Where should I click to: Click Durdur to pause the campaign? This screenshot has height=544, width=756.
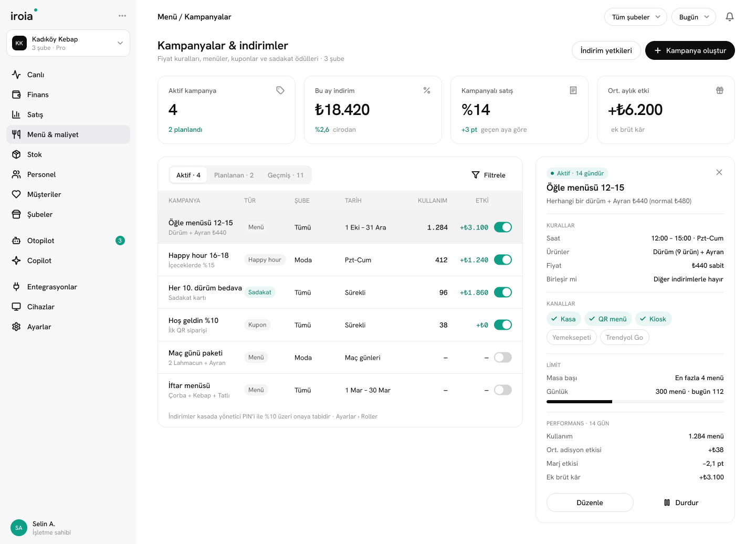coord(681,503)
